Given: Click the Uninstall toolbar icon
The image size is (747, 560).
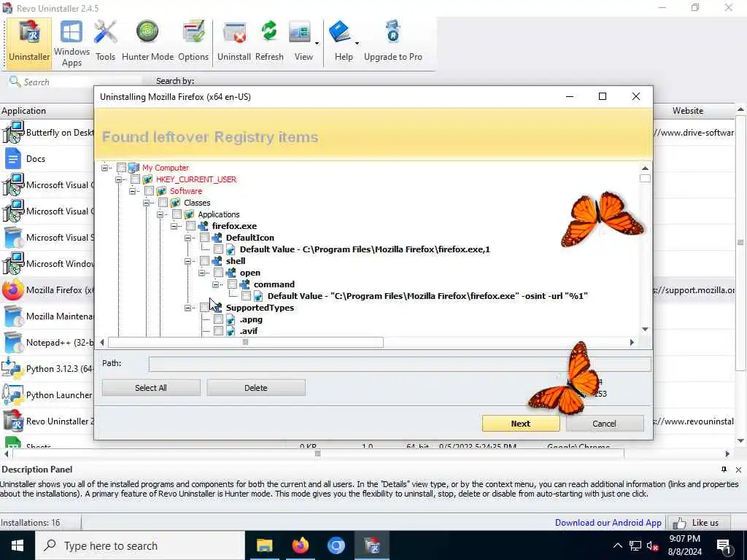Looking at the screenshot, I should [234, 42].
